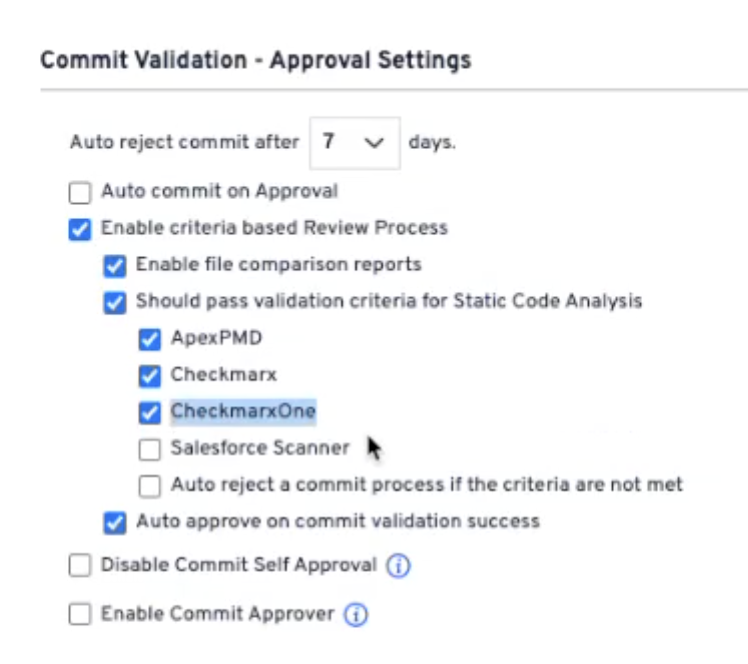
Task: Uncheck Enable file comparison reports
Action: point(115,266)
